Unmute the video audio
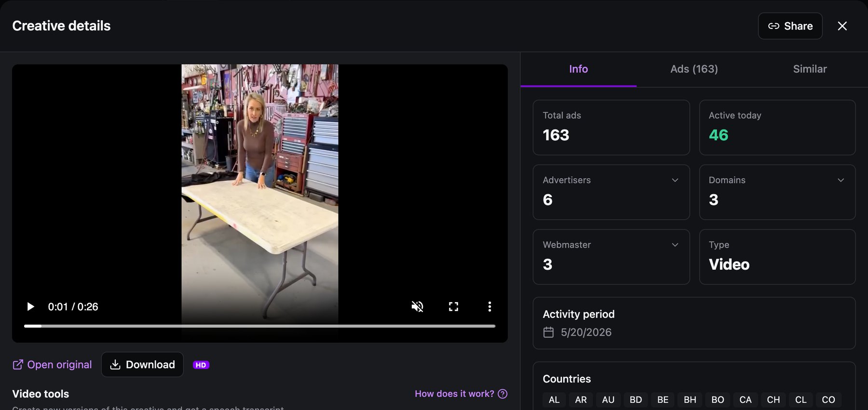Viewport: 868px width, 410px height. point(417,306)
